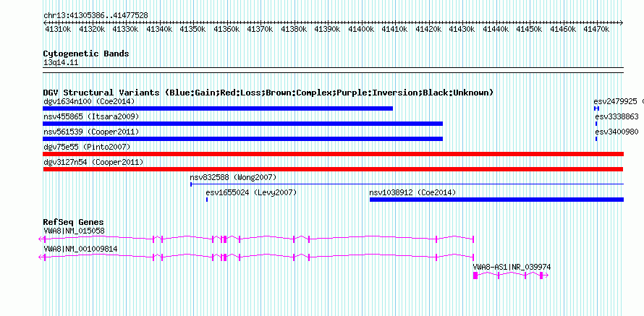The width and height of the screenshot is (644, 316).
Task: Click the esv1655024 (Levy2007) small variant mark
Action: click(207, 200)
